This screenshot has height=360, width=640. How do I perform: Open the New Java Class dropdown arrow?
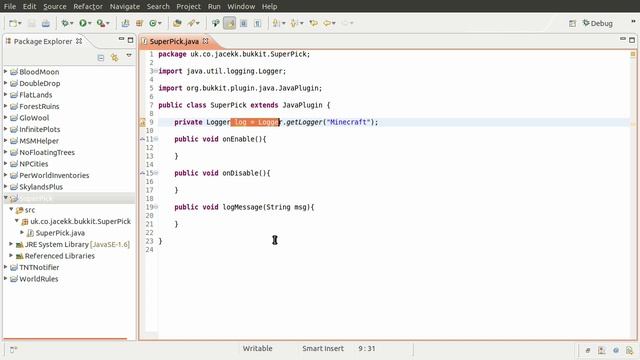click(x=160, y=23)
